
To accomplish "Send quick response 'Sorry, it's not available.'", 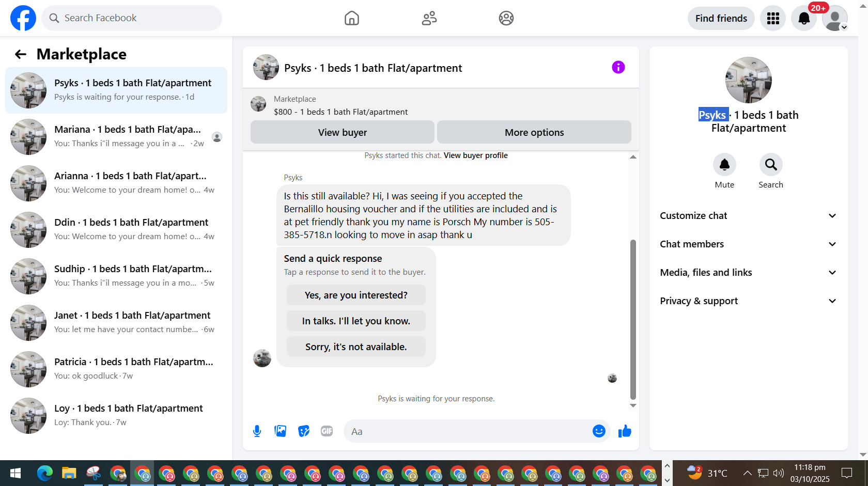I will coord(356,347).
